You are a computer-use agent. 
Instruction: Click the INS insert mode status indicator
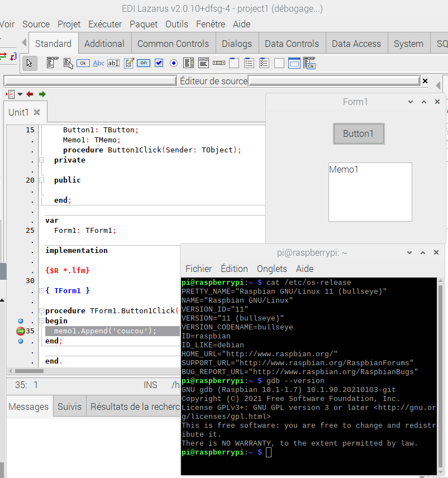pos(150,385)
